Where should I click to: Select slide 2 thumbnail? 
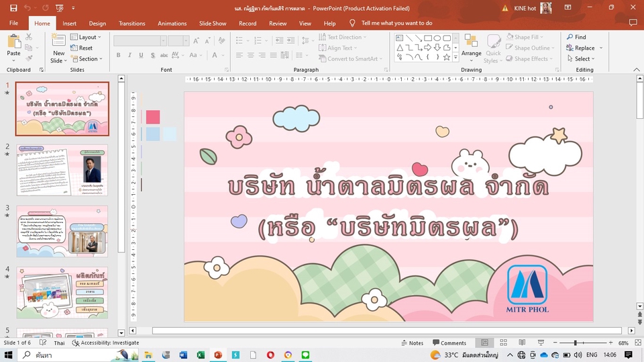click(62, 170)
